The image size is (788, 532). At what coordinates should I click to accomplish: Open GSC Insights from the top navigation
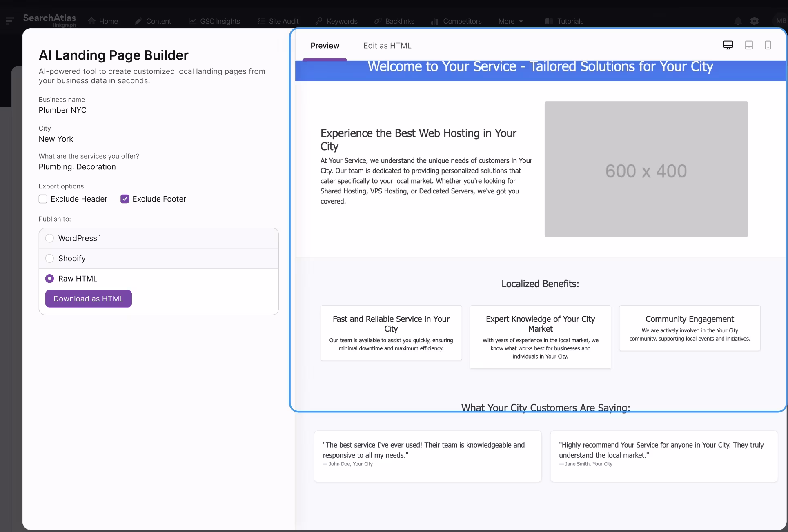tap(214, 21)
